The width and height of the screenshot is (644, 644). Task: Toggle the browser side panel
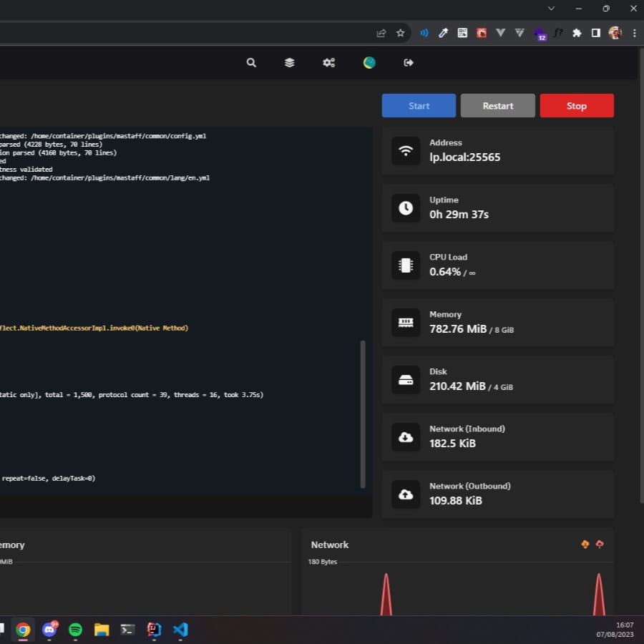pos(595,33)
